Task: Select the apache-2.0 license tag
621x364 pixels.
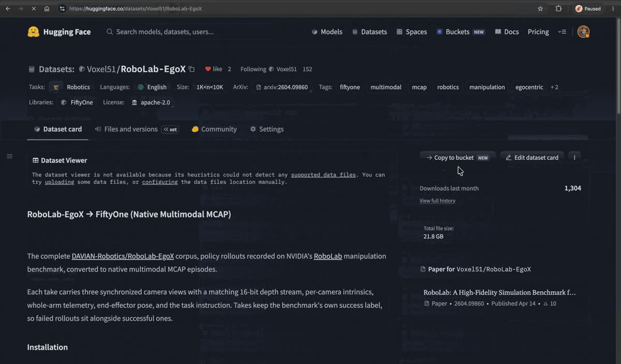Action: [x=151, y=102]
